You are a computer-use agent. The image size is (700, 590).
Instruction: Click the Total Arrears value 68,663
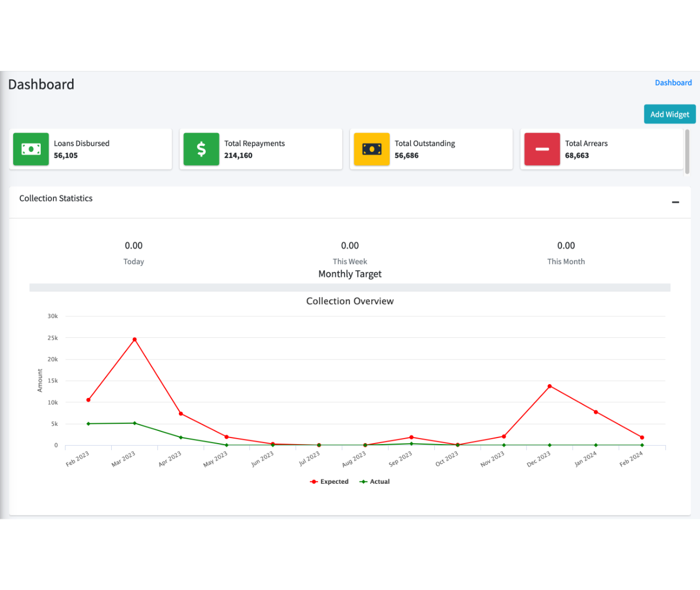pyautogui.click(x=577, y=156)
